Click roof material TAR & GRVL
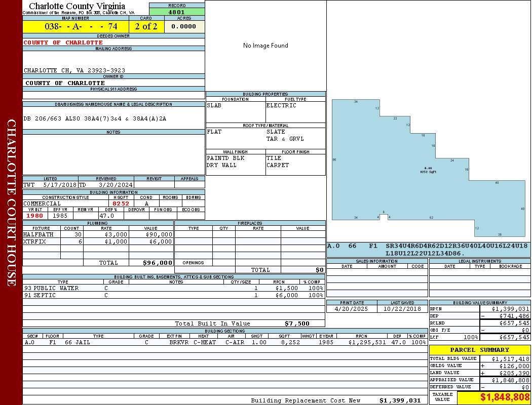Viewport: 532px width, 405px height. [285, 139]
